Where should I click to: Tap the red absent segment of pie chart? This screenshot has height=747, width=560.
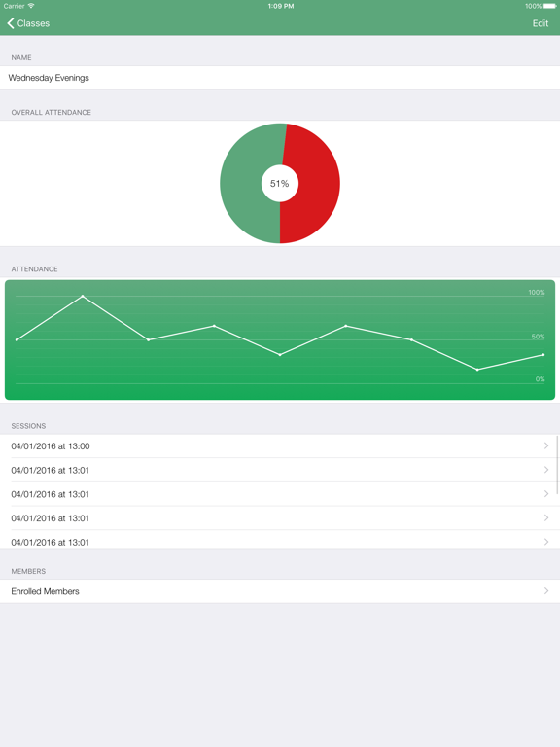coord(317,184)
